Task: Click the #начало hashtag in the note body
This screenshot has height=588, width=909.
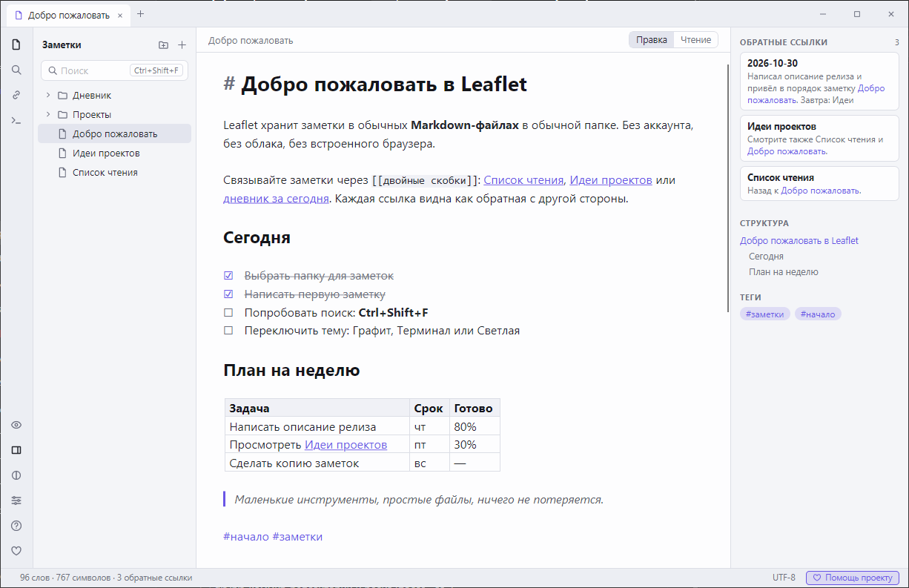Action: pyautogui.click(x=245, y=536)
